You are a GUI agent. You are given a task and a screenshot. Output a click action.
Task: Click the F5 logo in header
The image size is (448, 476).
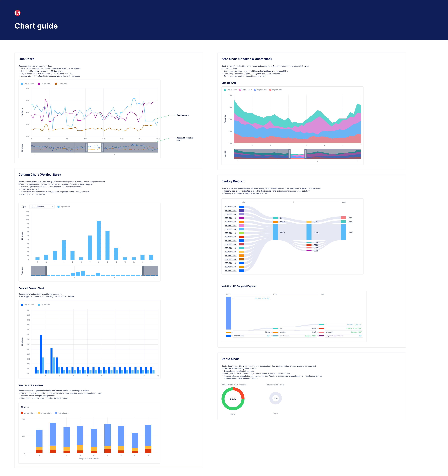(17, 13)
